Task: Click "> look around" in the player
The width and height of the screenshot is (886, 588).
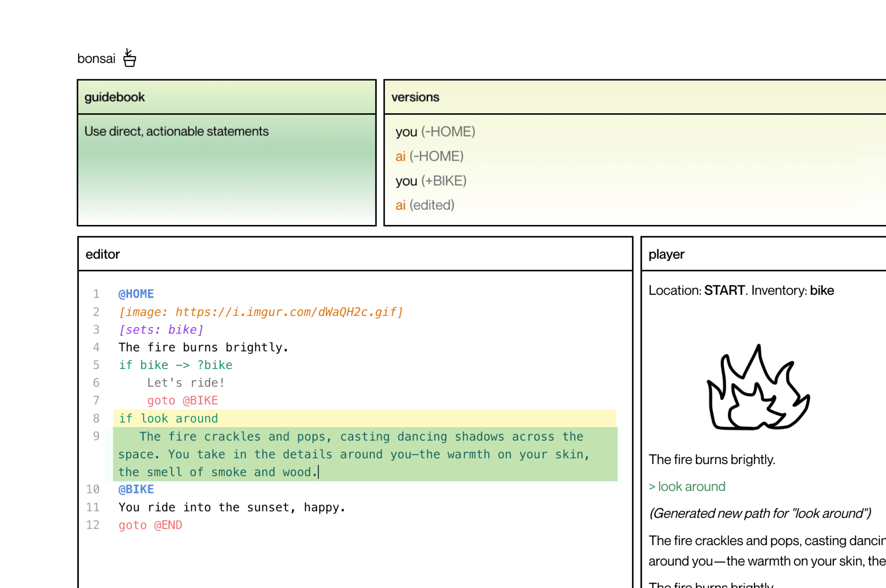Action: [x=687, y=486]
